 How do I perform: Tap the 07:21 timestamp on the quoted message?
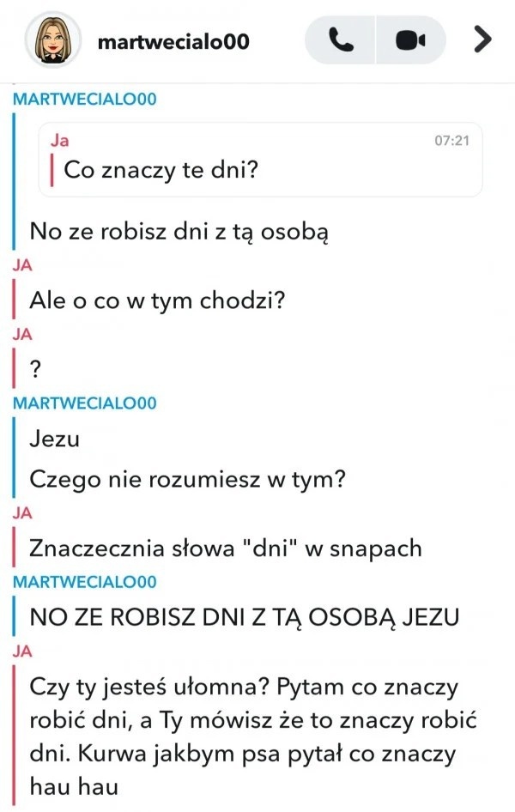pyautogui.click(x=451, y=140)
